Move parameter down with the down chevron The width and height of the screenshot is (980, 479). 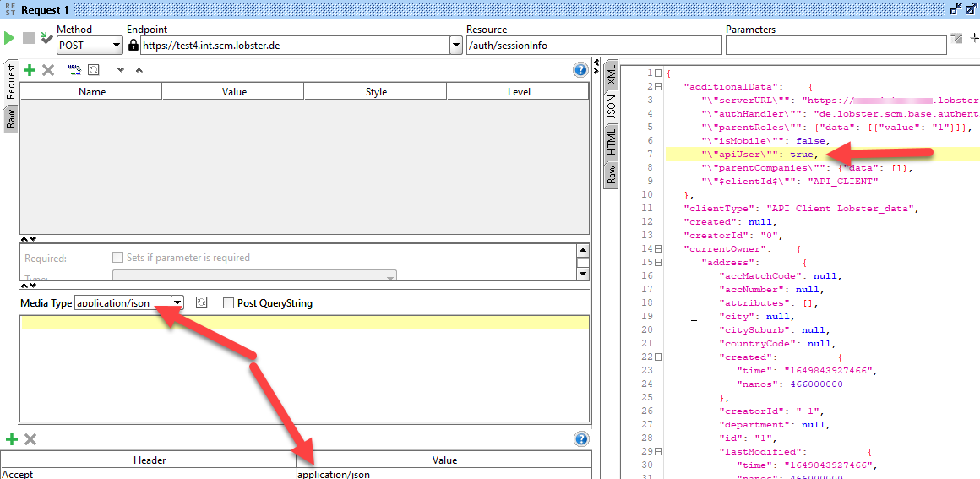point(121,70)
